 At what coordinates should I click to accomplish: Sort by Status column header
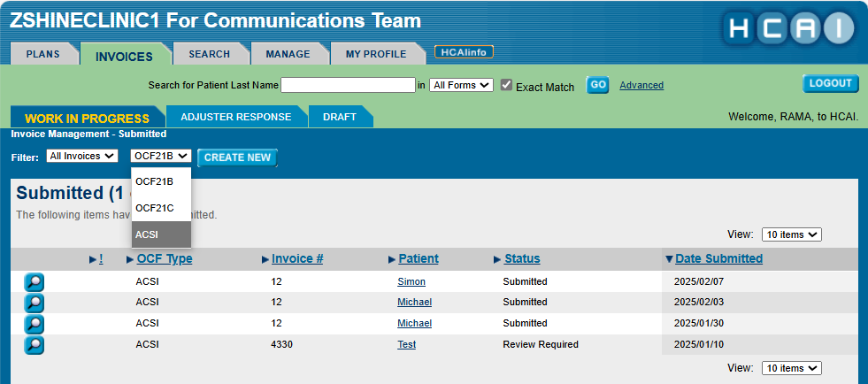click(x=522, y=259)
